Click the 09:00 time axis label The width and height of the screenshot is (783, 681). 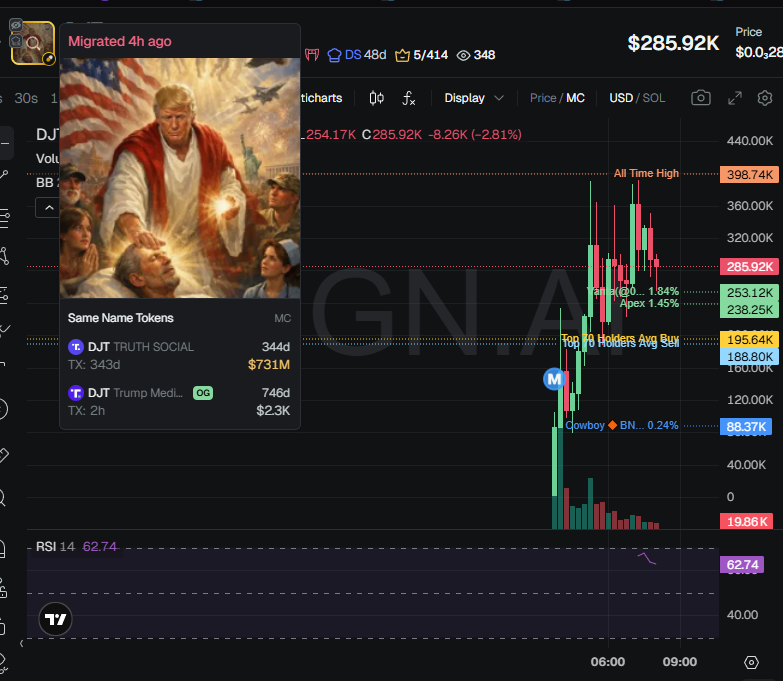click(680, 662)
